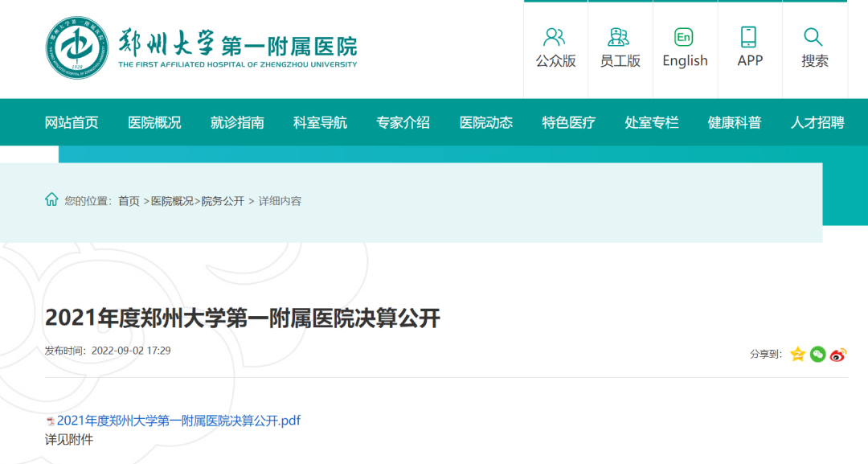Open 2021年度郑州大学第一附属医院决算公开.pdf attachment link
Viewport: 868px width, 464px height.
(178, 421)
